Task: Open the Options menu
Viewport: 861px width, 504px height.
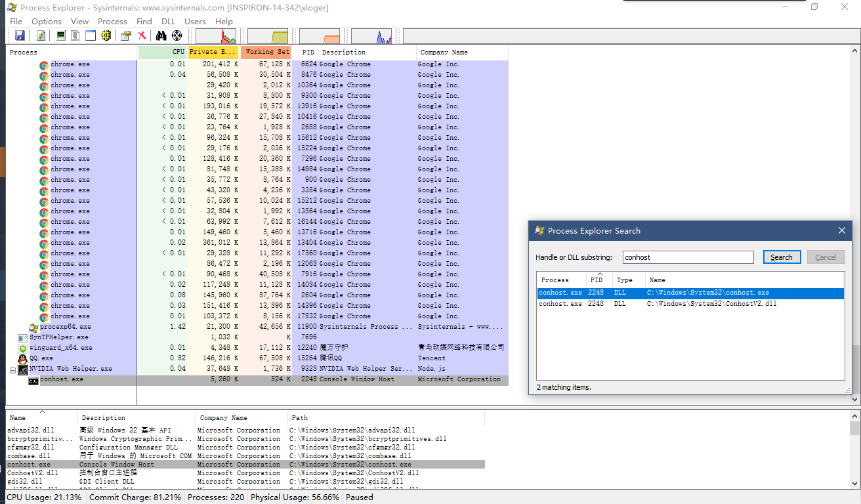Action: [47, 21]
